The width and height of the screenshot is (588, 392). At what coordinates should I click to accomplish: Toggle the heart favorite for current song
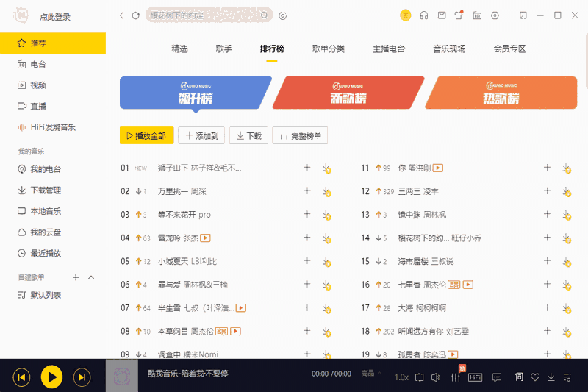[535, 377]
